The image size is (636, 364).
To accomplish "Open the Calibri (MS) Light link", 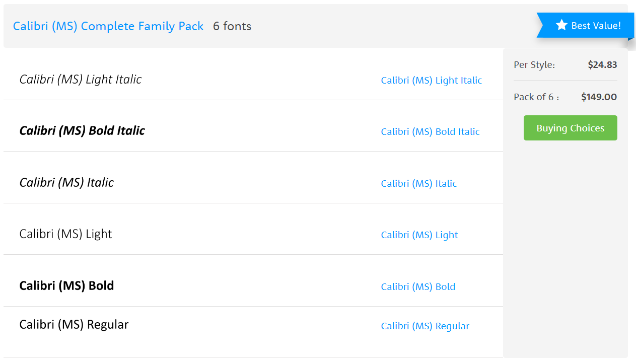I will 419,235.
